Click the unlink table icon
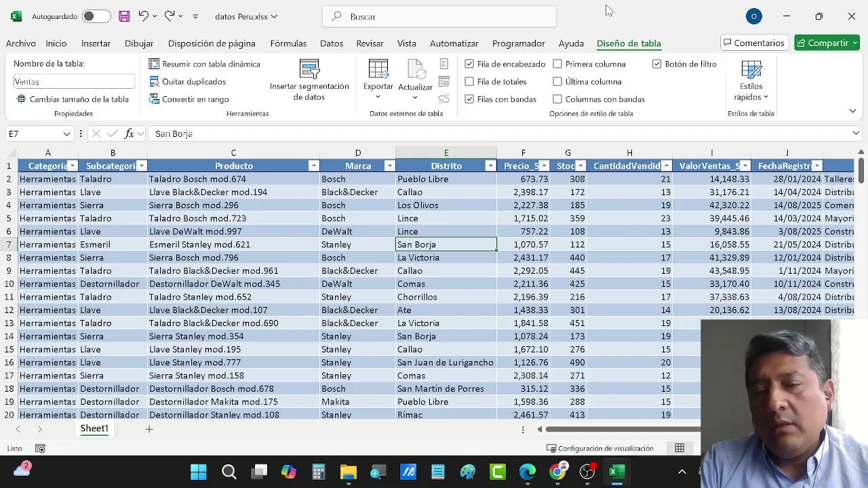This screenshot has height=488, width=868. (x=444, y=99)
